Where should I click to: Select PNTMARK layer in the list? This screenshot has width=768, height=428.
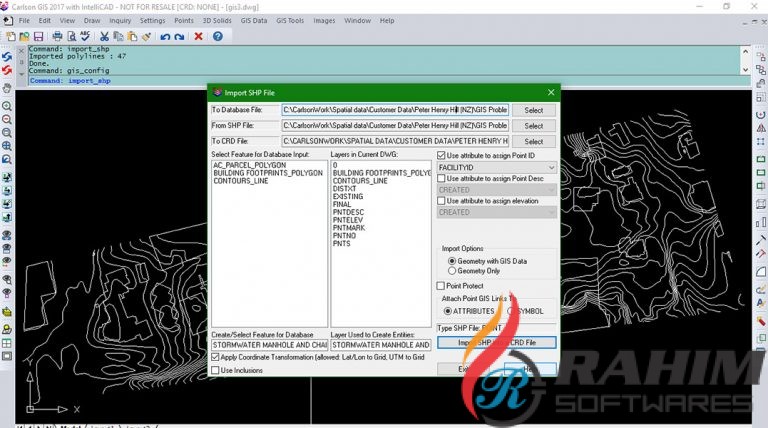click(x=349, y=228)
